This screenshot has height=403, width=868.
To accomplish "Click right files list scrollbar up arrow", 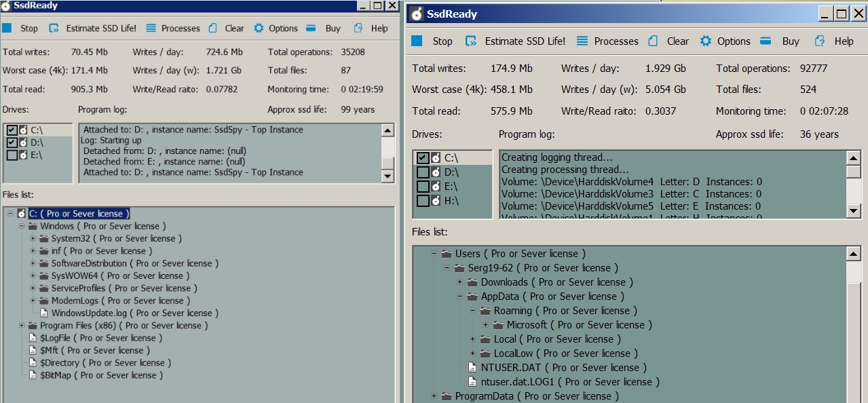I will point(854,254).
